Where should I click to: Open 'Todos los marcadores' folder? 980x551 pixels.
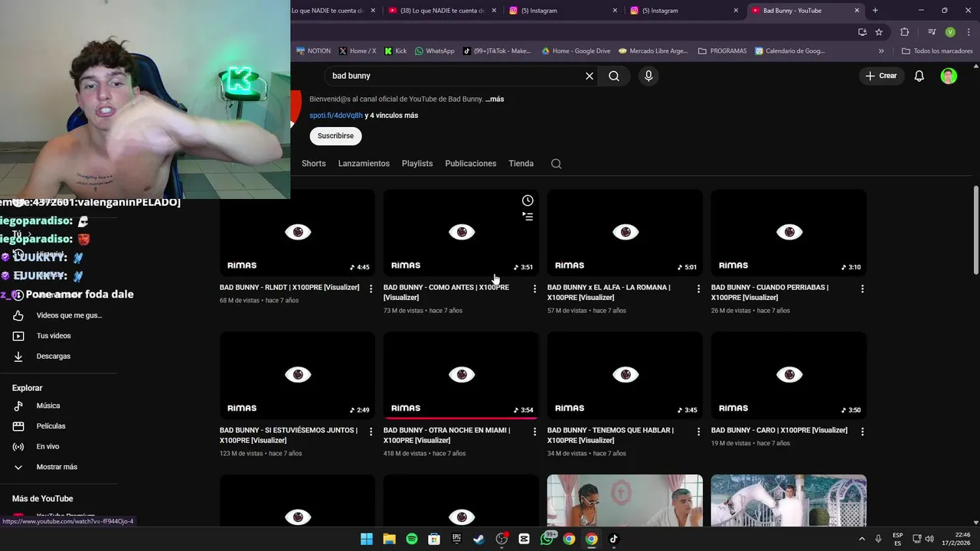pyautogui.click(x=937, y=51)
